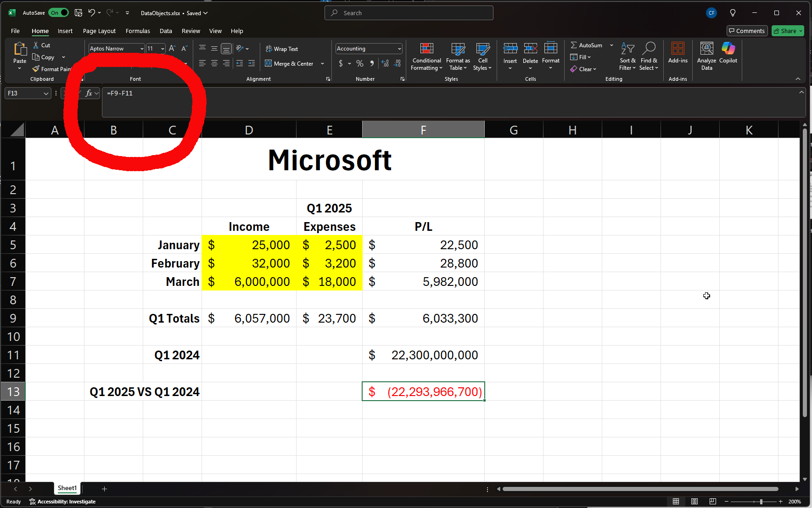The image size is (812, 508).
Task: Switch to the Formulas tab
Action: [x=138, y=31]
